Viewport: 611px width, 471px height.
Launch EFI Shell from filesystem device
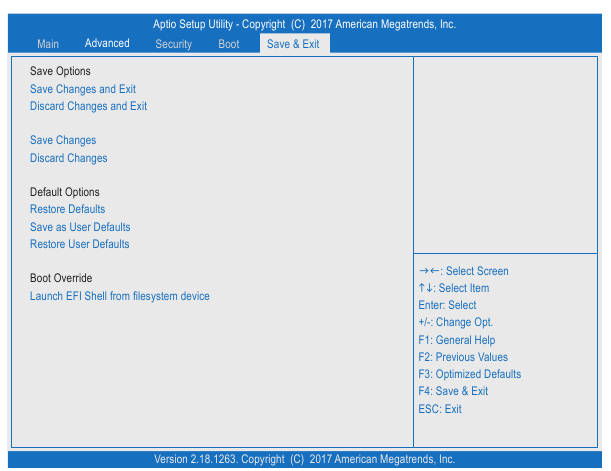tap(120, 296)
